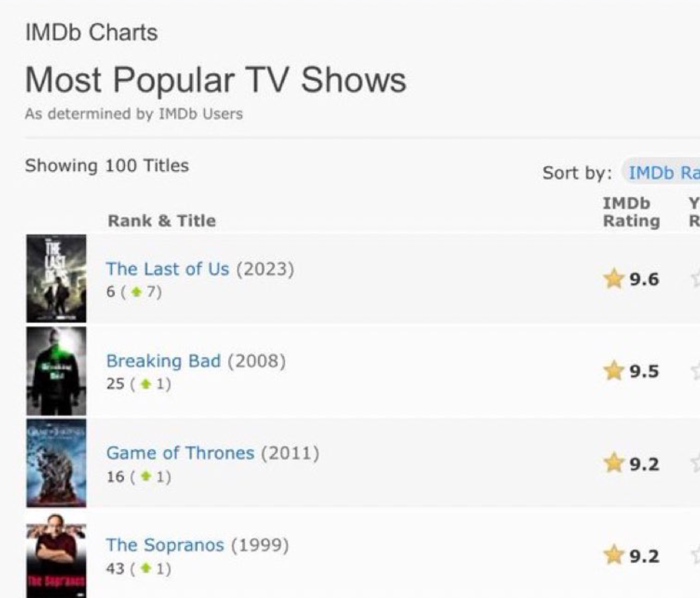Click The Sopranos gold rating star
Viewport: 700px width, 598px height.
(614, 555)
